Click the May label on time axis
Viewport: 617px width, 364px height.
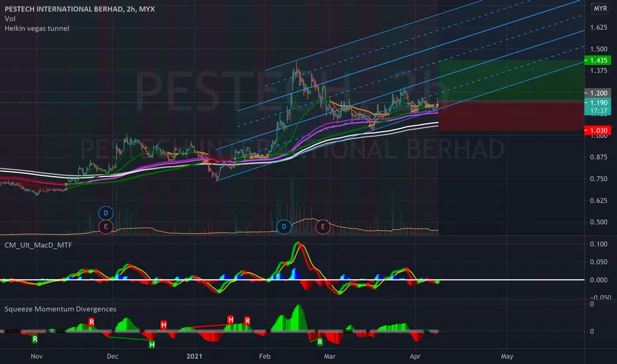coord(507,356)
